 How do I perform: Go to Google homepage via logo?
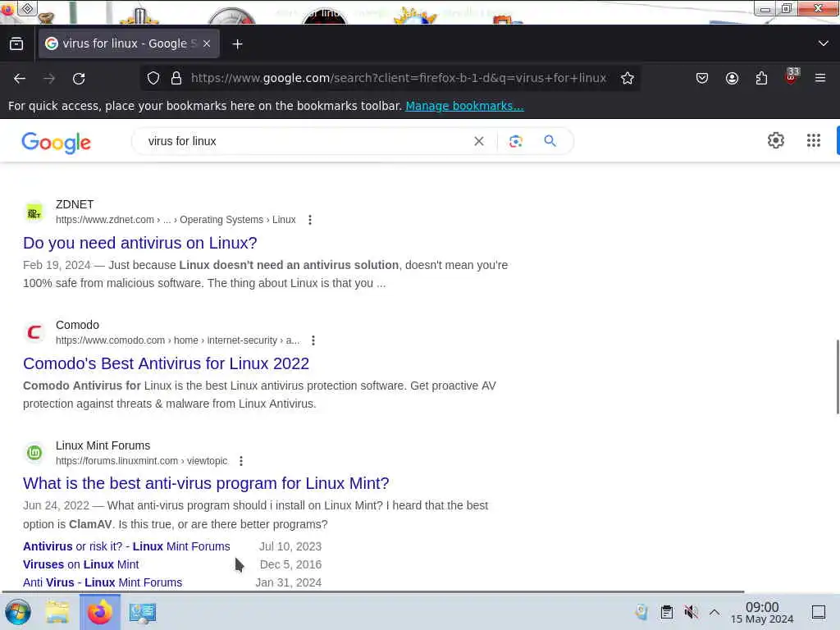point(57,143)
